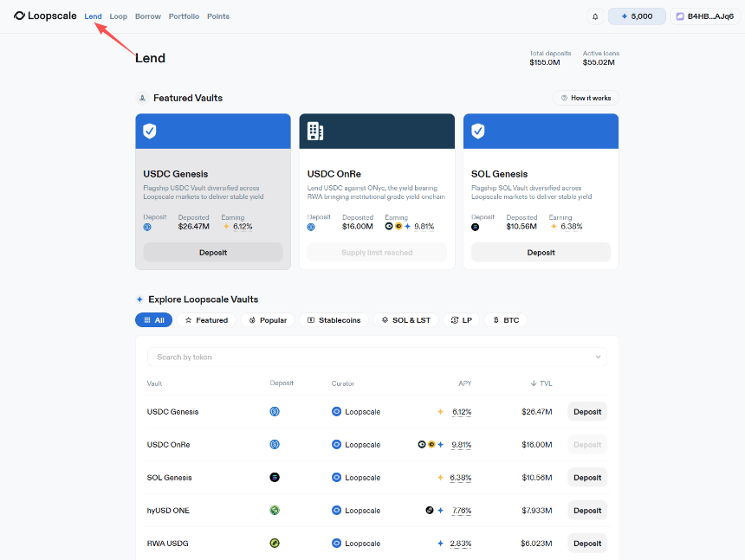Click the shield icon on SOL Genesis card

478,131
